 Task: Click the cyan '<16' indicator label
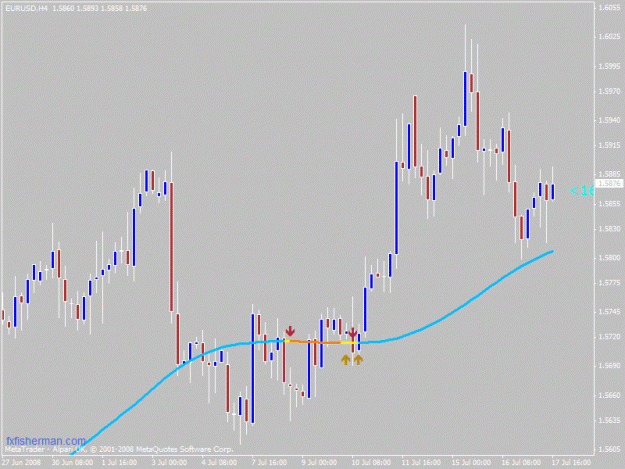tap(582, 191)
